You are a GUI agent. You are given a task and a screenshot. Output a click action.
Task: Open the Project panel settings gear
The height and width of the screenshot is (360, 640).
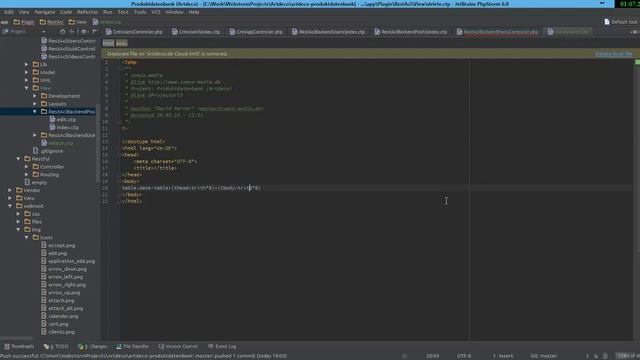(x=84, y=31)
